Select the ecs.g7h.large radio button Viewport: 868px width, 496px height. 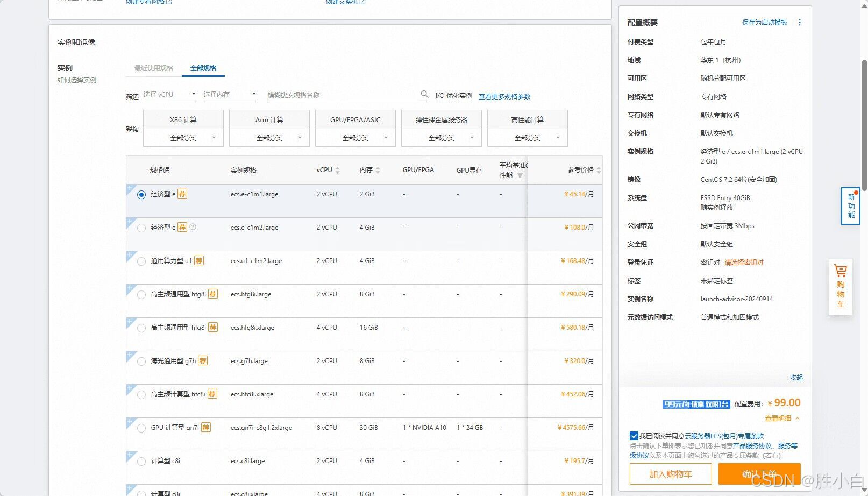(x=141, y=362)
